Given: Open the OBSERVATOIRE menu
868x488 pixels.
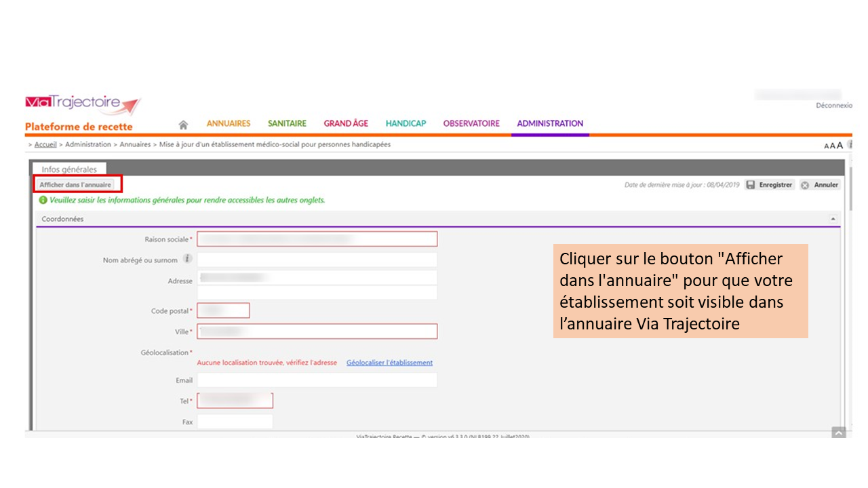Looking at the screenshot, I should (471, 123).
